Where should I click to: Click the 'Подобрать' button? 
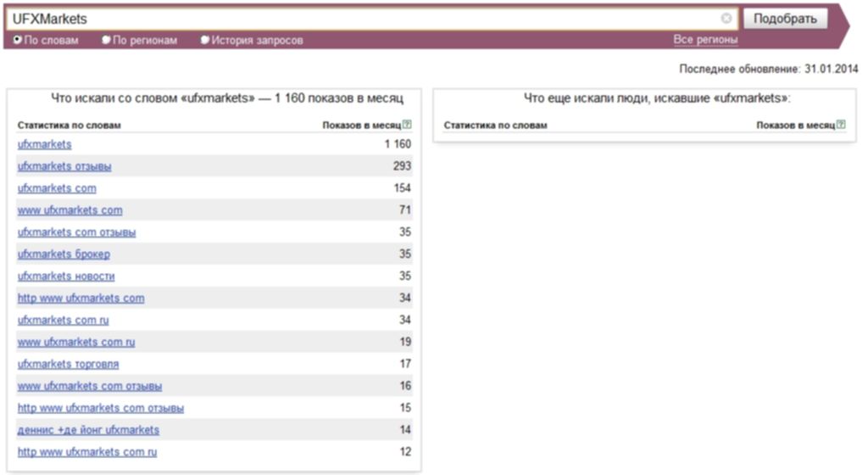click(785, 19)
